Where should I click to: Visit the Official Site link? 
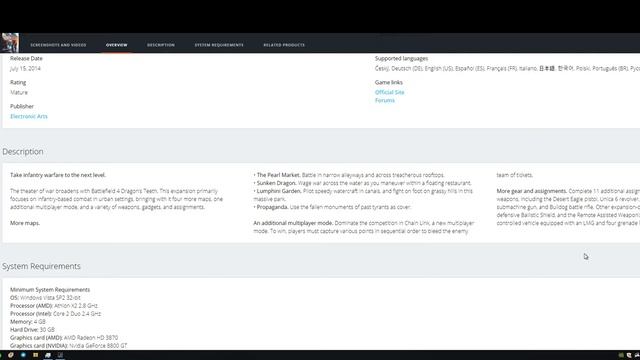(x=389, y=92)
